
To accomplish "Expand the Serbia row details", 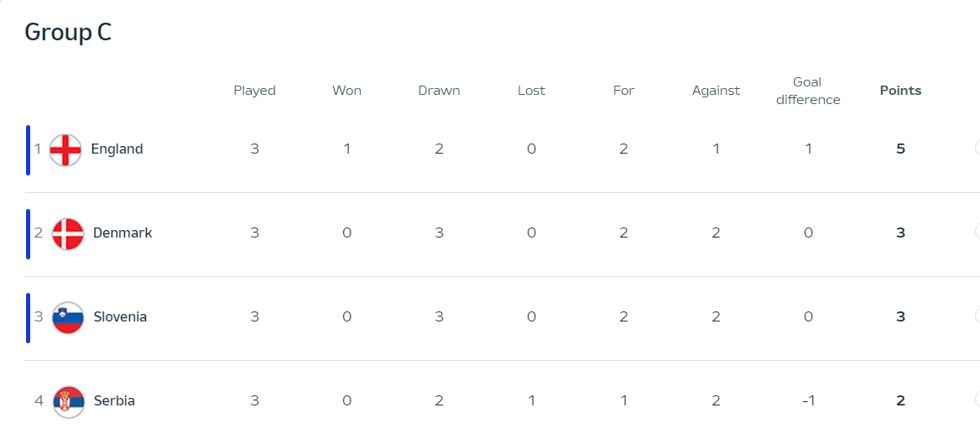I will pyautogui.click(x=977, y=399).
